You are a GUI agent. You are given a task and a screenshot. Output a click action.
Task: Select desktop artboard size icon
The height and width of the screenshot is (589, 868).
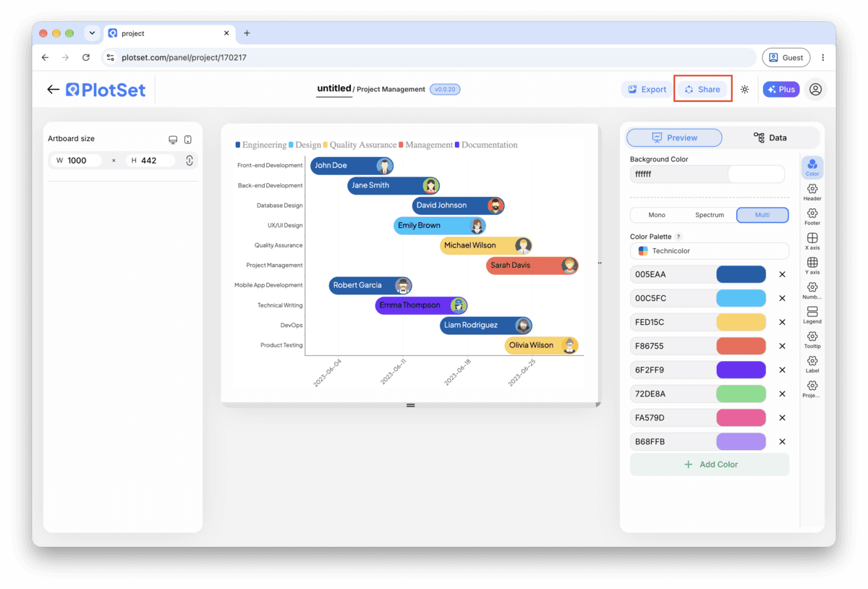173,140
